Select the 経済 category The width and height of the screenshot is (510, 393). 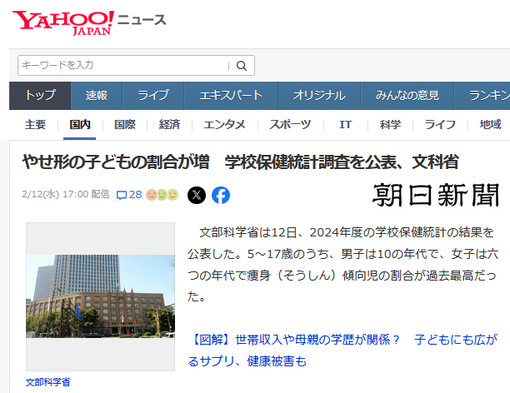[169, 125]
